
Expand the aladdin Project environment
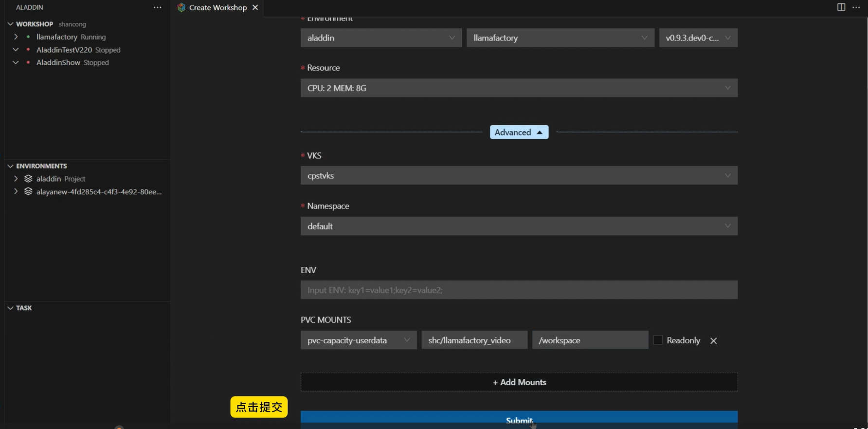[16, 179]
